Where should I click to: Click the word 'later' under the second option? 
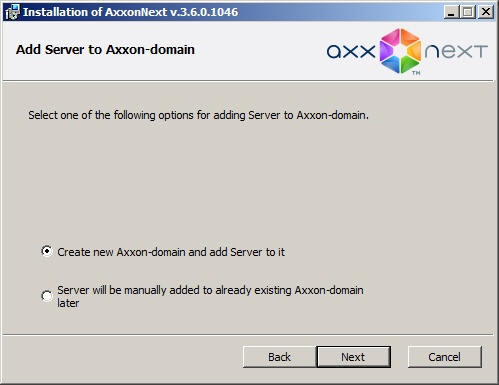pos(68,303)
